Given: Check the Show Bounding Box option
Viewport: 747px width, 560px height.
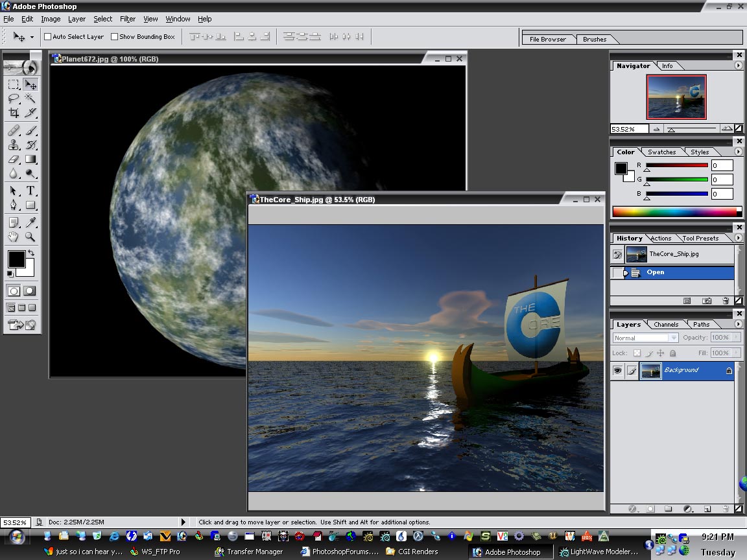Looking at the screenshot, I should pyautogui.click(x=115, y=37).
